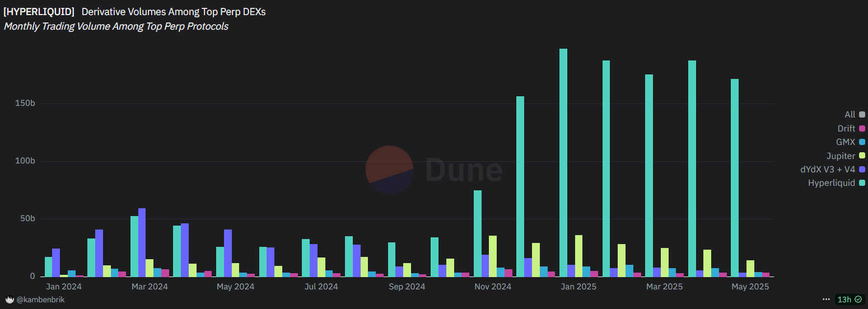Click the GMX blue legend dot
The width and height of the screenshot is (868, 309).
coord(863,142)
